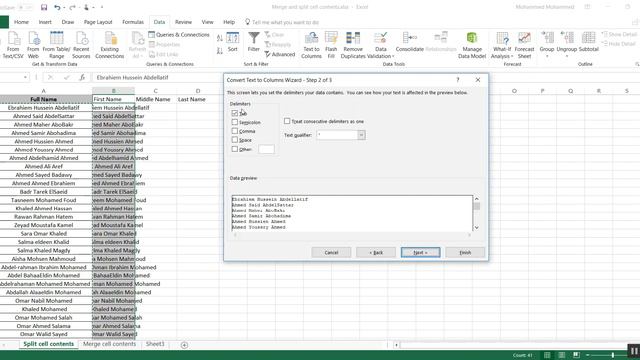
Task: Click the Subtotal tool
Action: coord(589,42)
